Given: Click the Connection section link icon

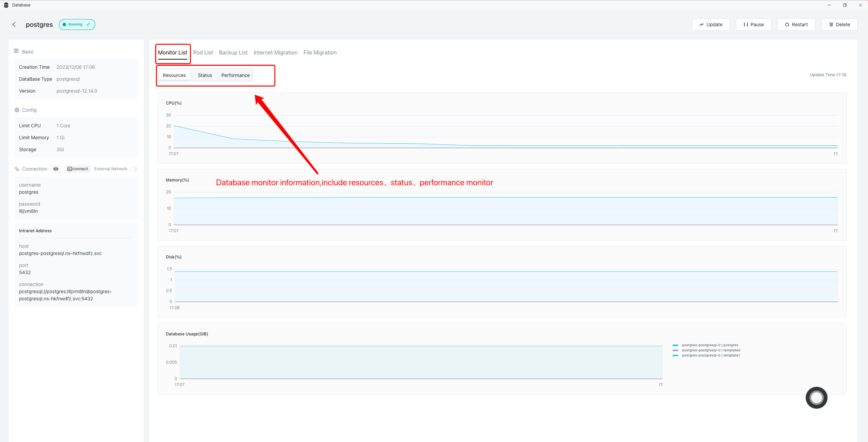Looking at the screenshot, I should [17, 169].
